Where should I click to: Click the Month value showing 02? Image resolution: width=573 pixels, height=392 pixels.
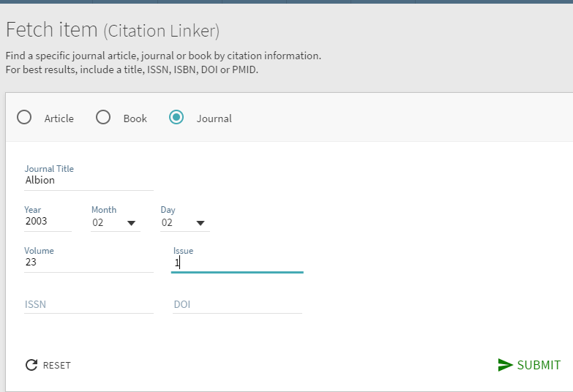point(99,222)
